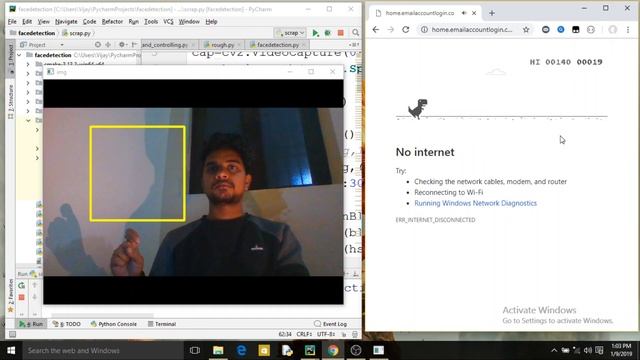Open Search Everywhere magnifier in PyCharm
The image size is (640, 360).
(x=356, y=33)
